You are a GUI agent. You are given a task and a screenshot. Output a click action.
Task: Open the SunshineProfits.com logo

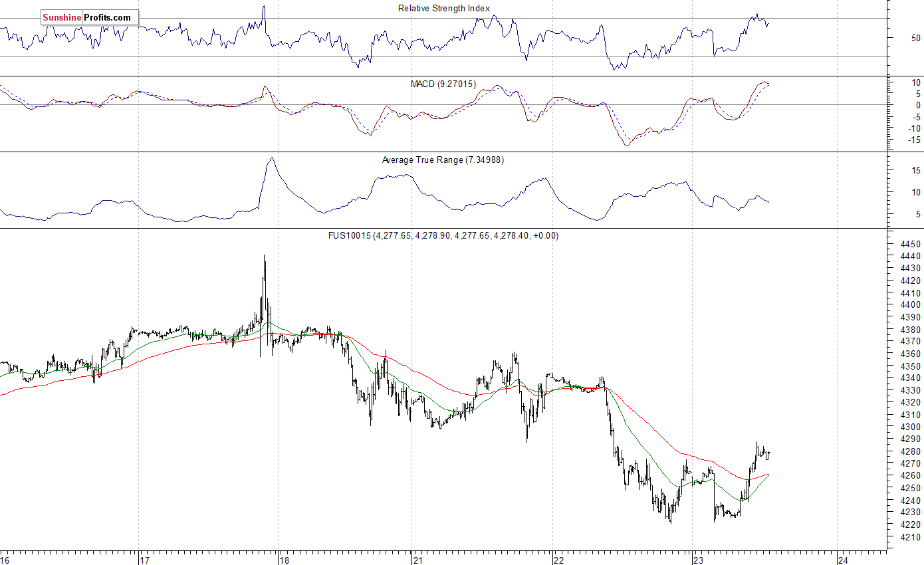point(90,17)
